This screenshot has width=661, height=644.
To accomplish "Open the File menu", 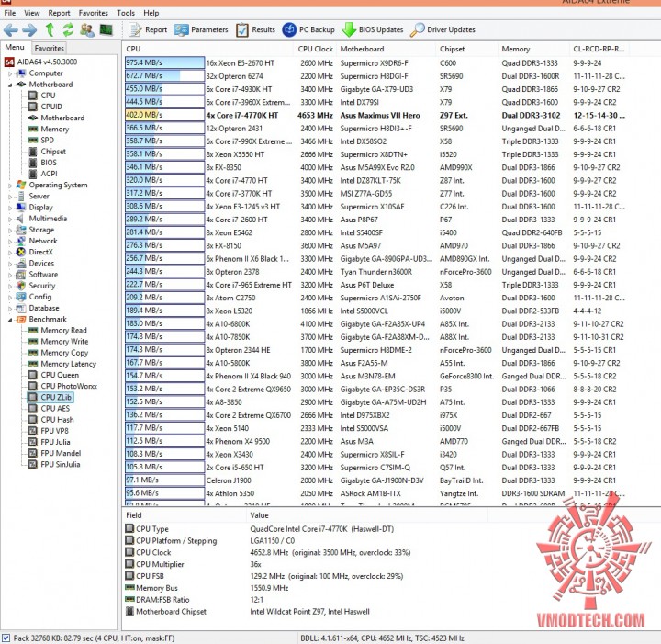I will click(10, 13).
